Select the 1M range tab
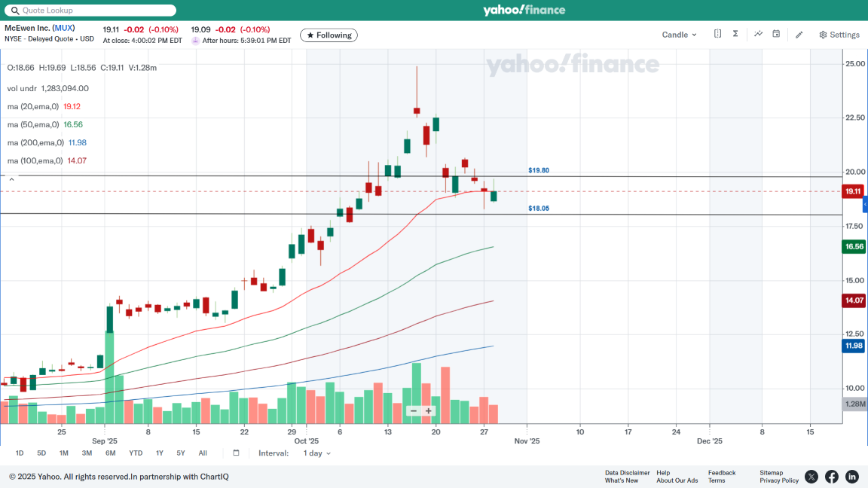Viewport: 868px width, 488px height. [x=63, y=453]
